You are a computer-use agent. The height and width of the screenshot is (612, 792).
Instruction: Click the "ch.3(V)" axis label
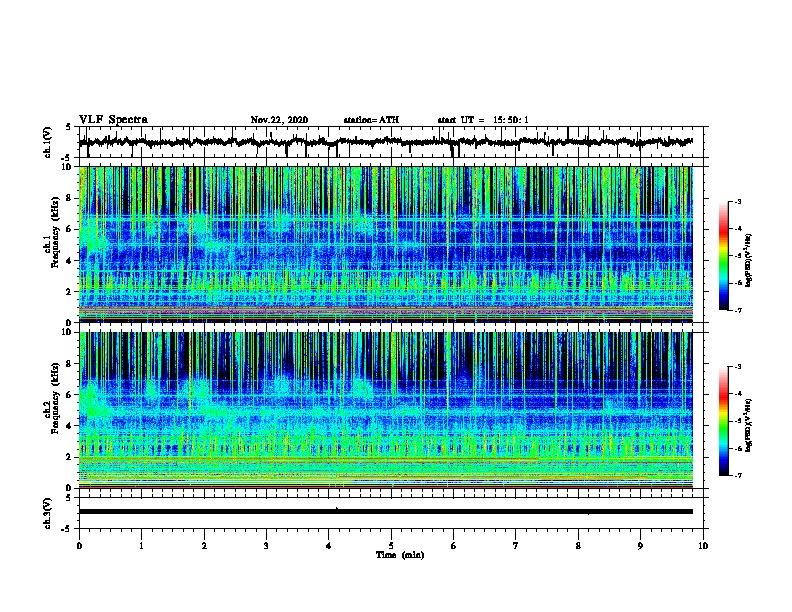[x=48, y=514]
